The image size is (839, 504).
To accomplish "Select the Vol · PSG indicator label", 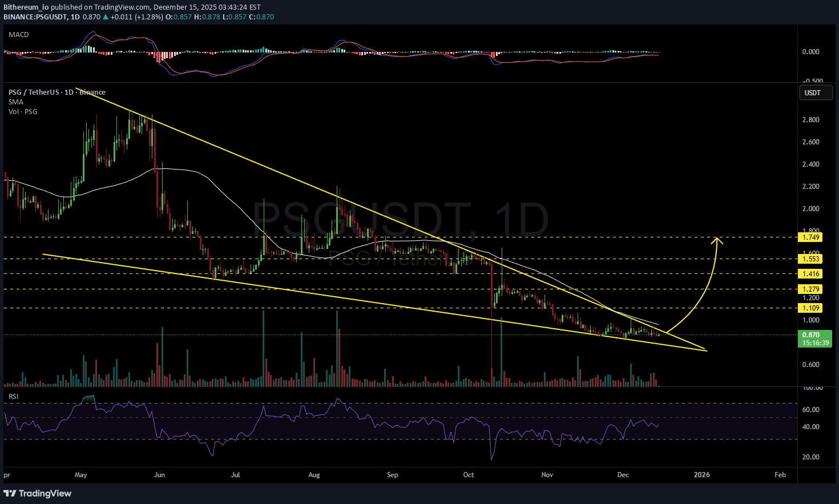I will pos(23,112).
